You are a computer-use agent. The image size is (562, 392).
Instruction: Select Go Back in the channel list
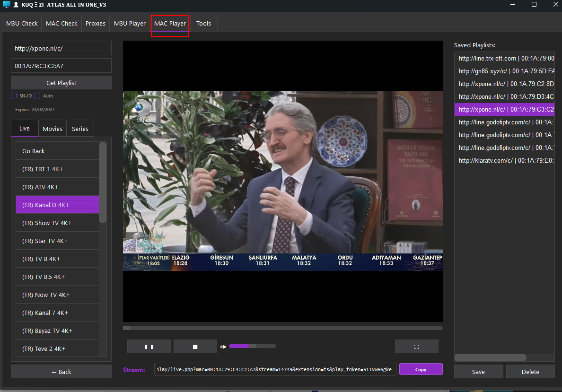coord(57,151)
